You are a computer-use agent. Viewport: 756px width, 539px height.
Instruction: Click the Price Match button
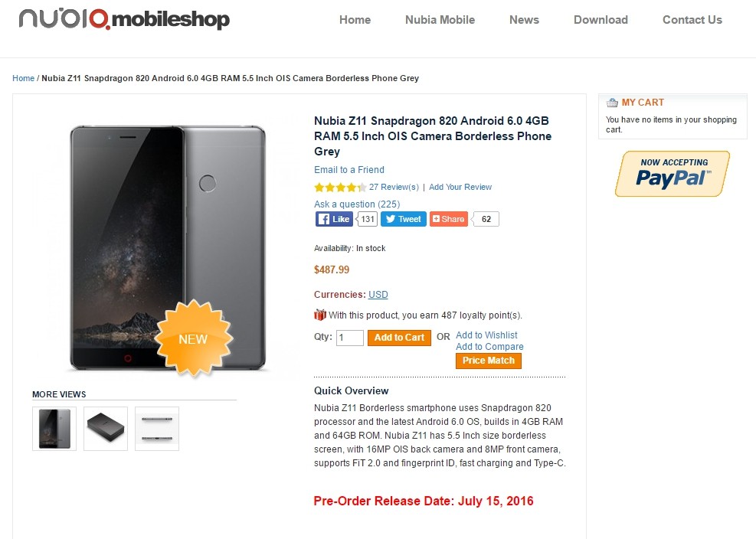tap(489, 361)
